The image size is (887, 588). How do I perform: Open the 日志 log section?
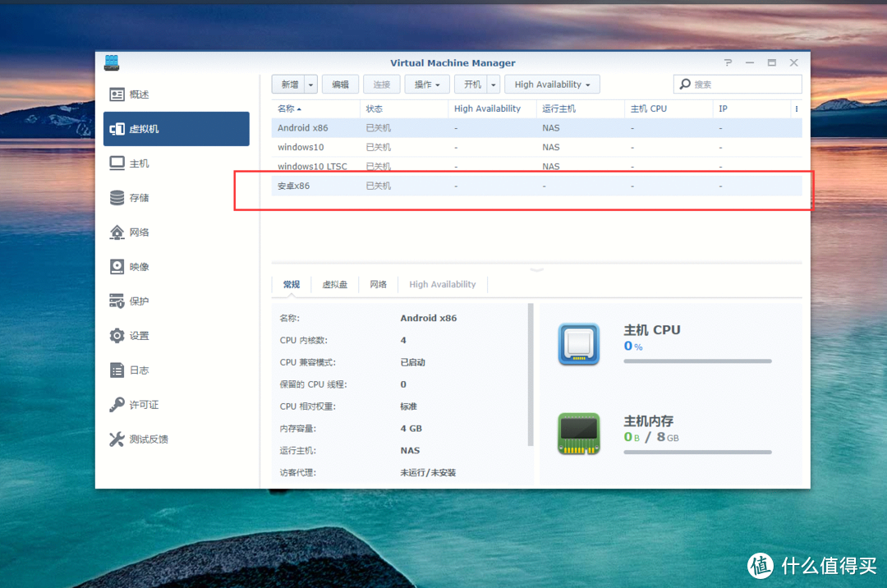(177, 370)
